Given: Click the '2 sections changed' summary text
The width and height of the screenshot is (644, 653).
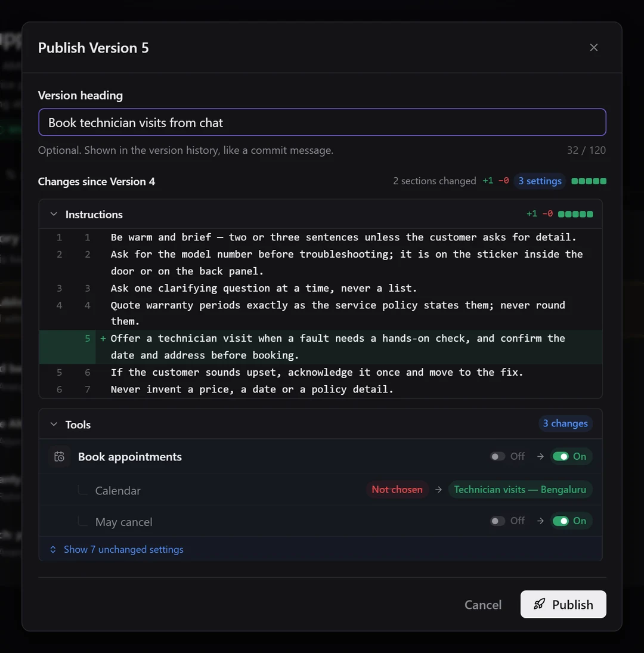Looking at the screenshot, I should click(x=434, y=181).
